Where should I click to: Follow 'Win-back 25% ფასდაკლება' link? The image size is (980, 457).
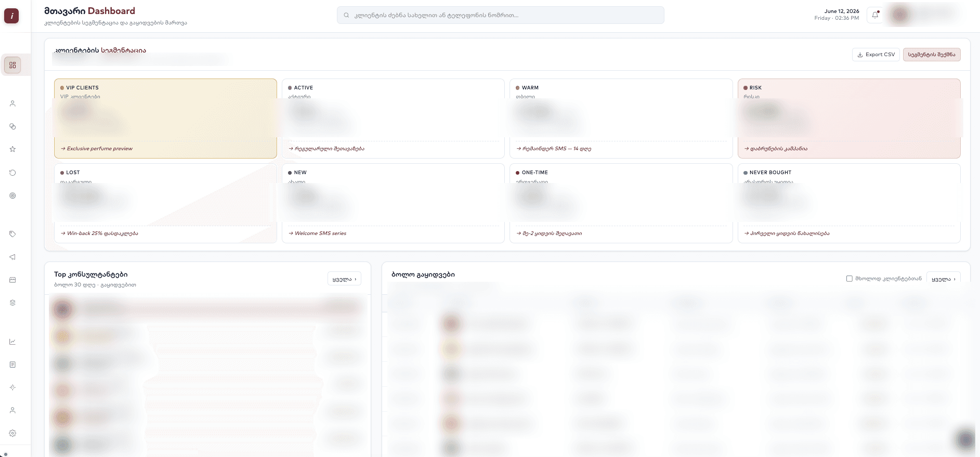pos(99,233)
